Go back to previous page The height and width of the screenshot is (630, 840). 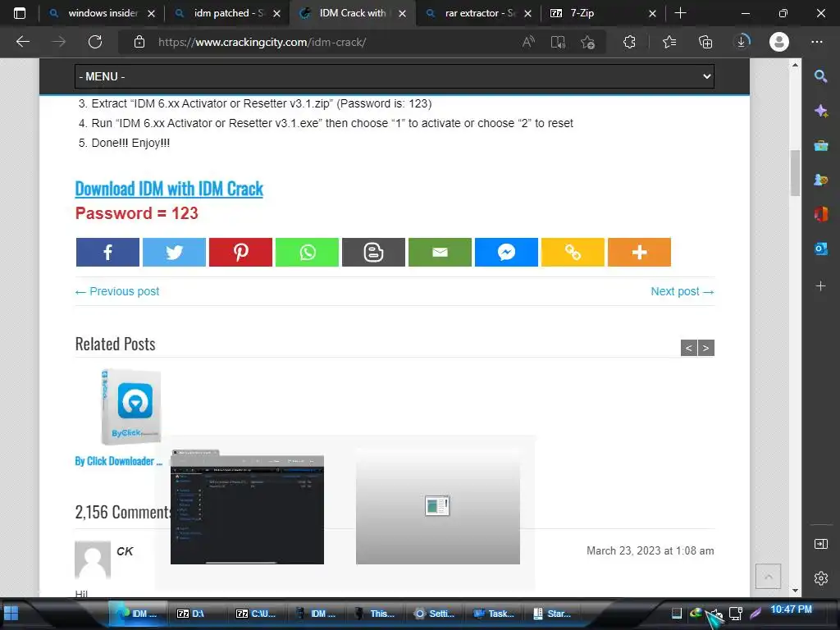pyautogui.click(x=23, y=42)
